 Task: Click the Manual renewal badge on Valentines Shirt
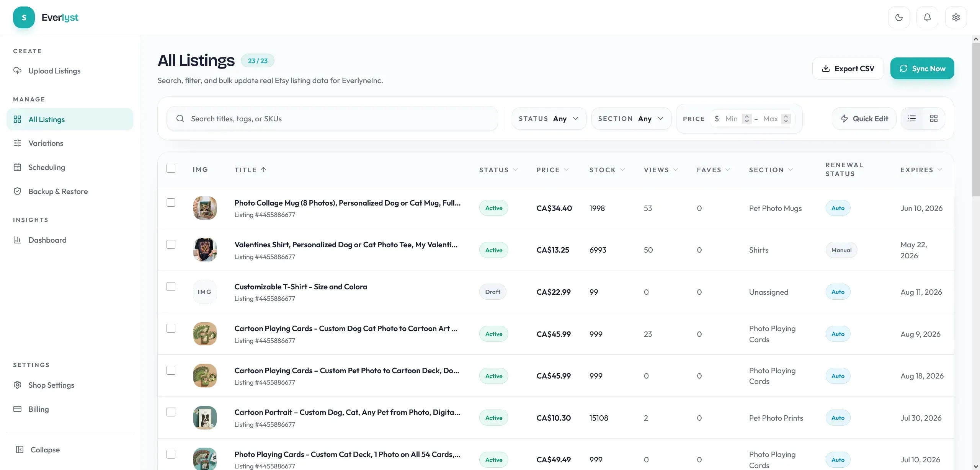(841, 250)
